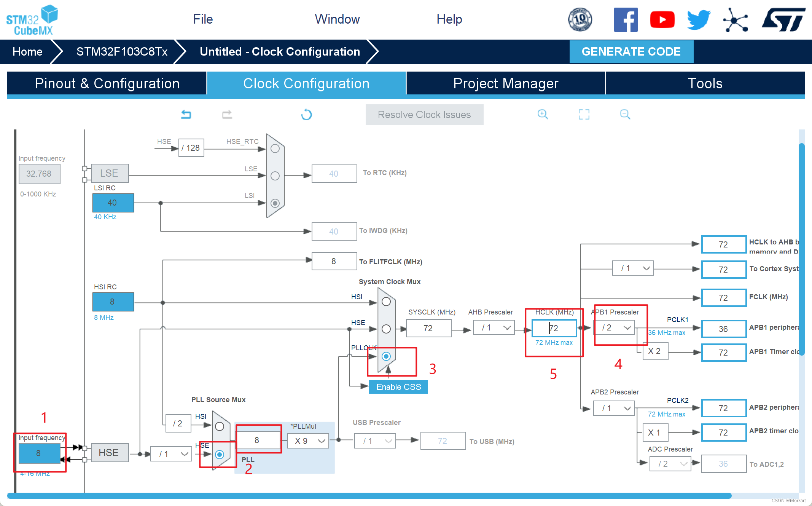The width and height of the screenshot is (812, 506).
Task: Click the HSE /128 divider box
Action: pos(191,148)
